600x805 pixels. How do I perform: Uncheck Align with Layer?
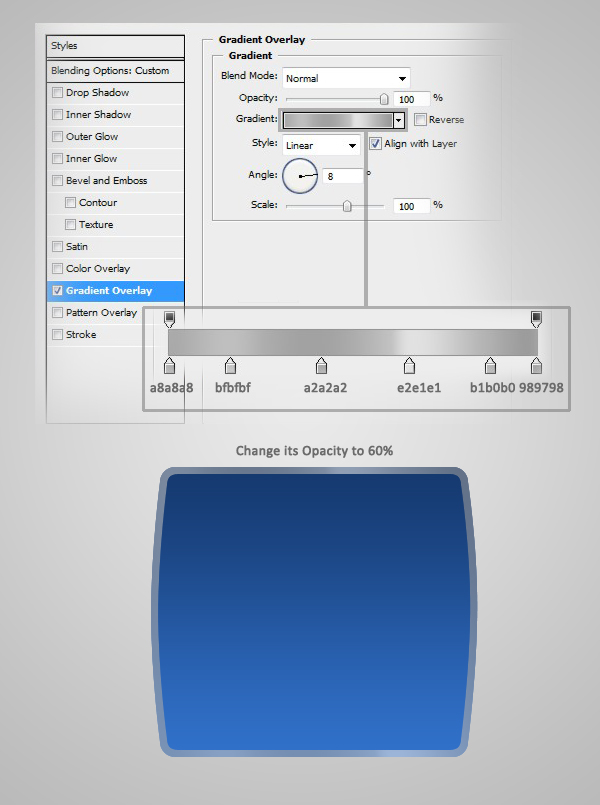[x=376, y=144]
